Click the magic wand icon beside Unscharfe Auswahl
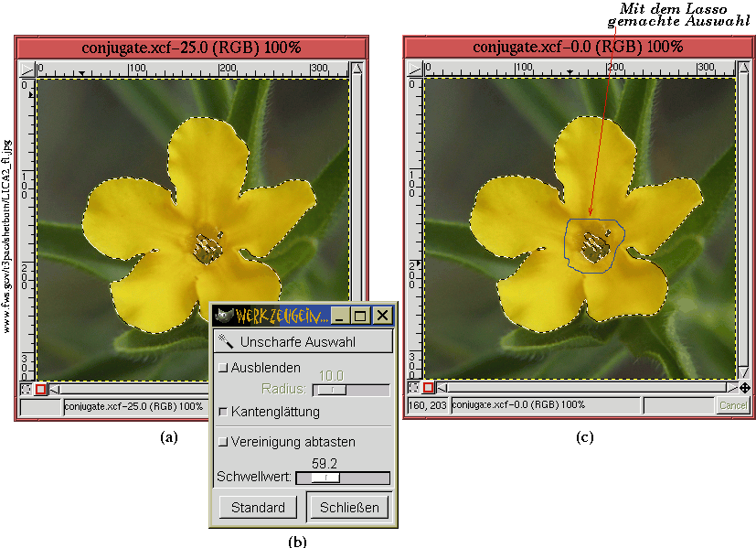This screenshot has width=756, height=548. pyautogui.click(x=226, y=342)
